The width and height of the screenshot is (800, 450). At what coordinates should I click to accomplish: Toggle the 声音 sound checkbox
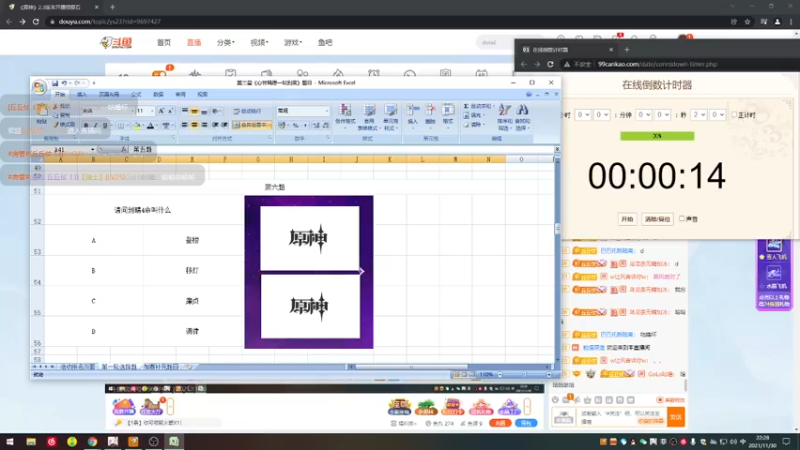tap(682, 218)
